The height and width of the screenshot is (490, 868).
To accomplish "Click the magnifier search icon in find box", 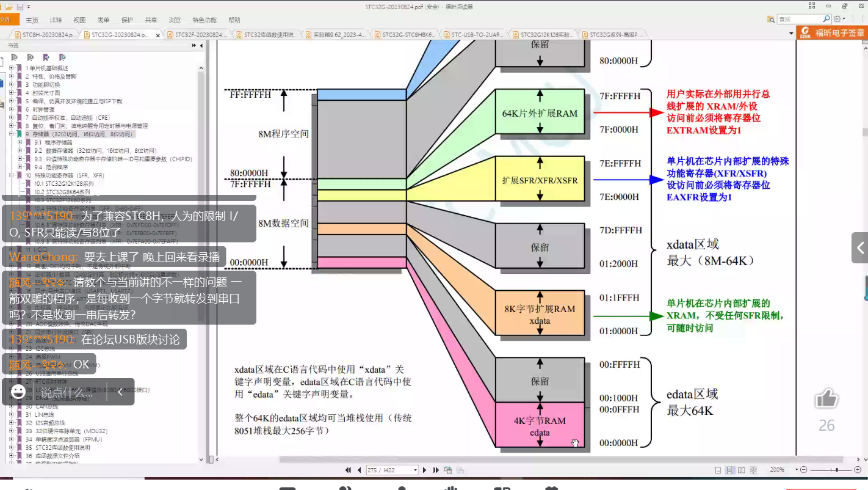I will (826, 20).
